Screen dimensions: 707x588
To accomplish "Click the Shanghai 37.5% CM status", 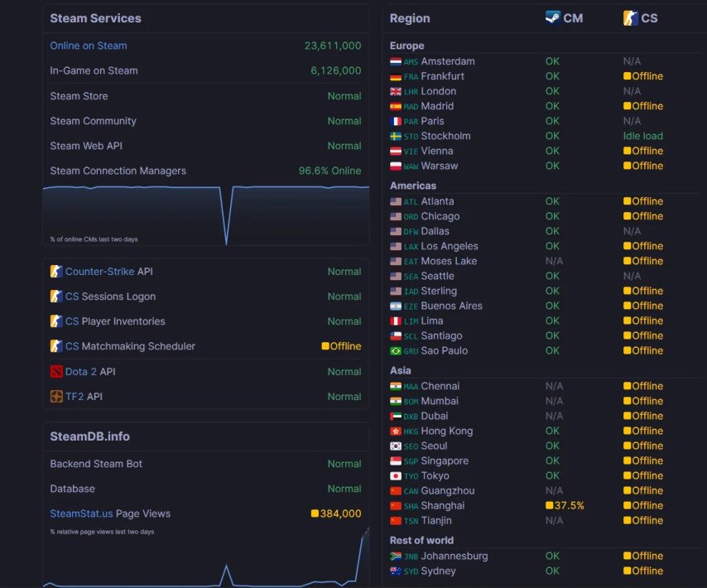I will pos(565,505).
